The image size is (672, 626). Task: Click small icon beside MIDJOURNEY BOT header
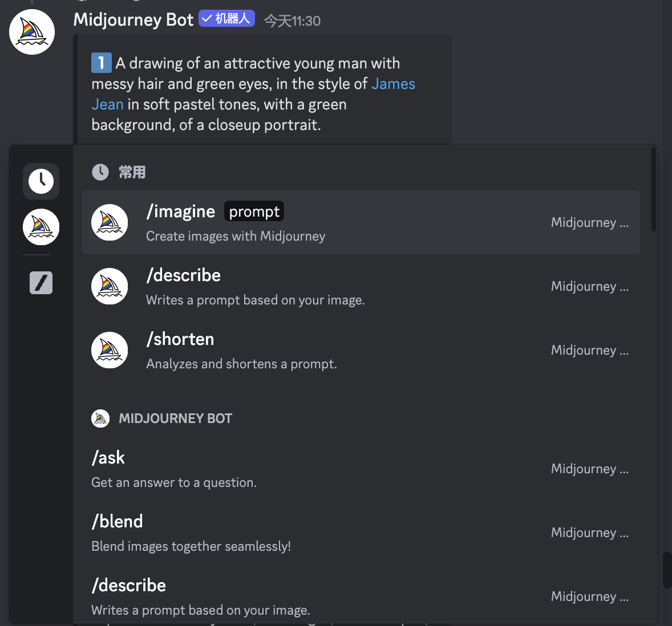(x=100, y=418)
